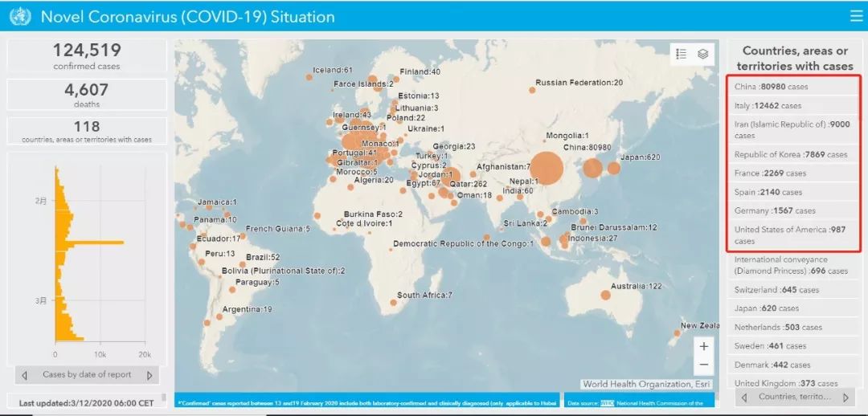868x416 pixels.
Task: Select Italy 12462 cases list entry
Action: click(792, 105)
